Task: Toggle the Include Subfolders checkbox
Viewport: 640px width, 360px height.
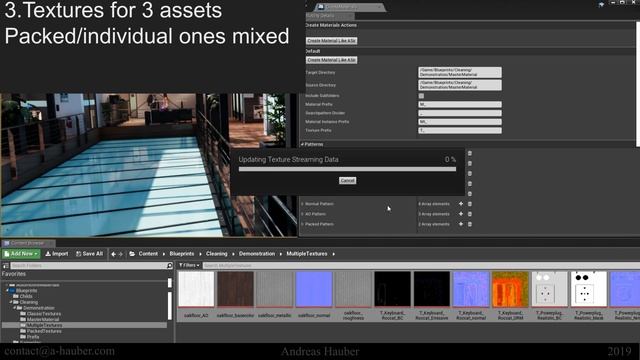Action: click(421, 96)
